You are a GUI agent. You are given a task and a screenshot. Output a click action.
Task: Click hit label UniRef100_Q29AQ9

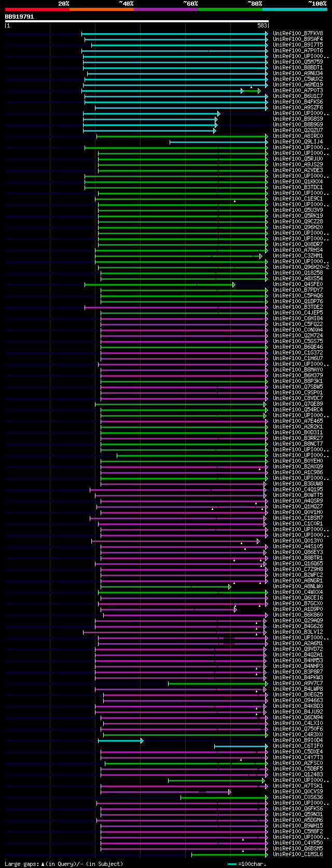[x=298, y=620]
